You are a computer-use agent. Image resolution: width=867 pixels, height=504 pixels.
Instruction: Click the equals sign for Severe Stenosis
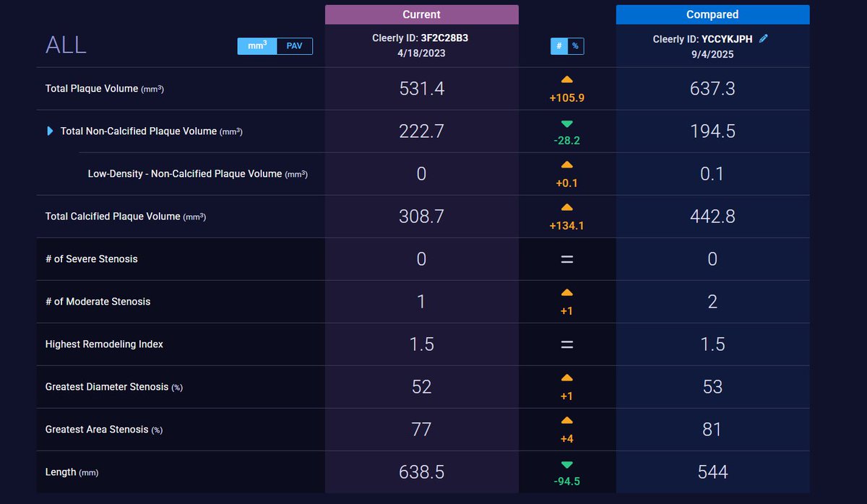point(566,259)
